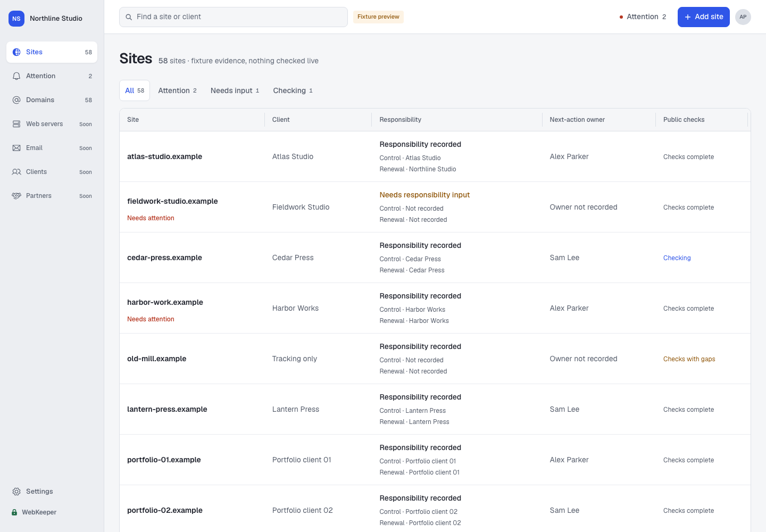This screenshot has width=766, height=532.
Task: Click the Next-action owner column header
Action: point(577,120)
